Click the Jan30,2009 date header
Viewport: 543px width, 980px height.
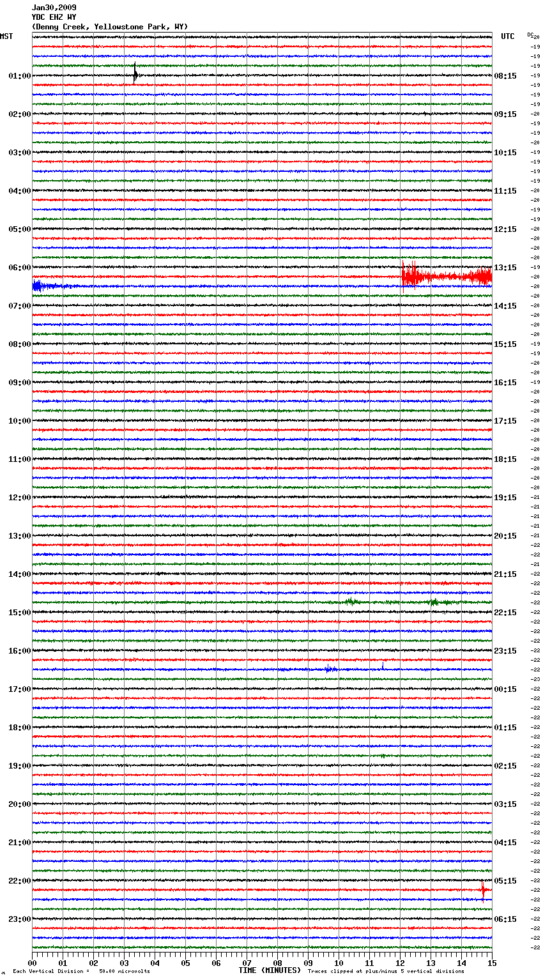pyautogui.click(x=54, y=8)
